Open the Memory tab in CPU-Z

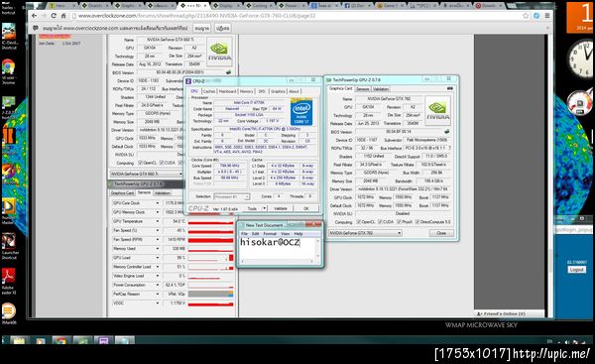tap(246, 91)
